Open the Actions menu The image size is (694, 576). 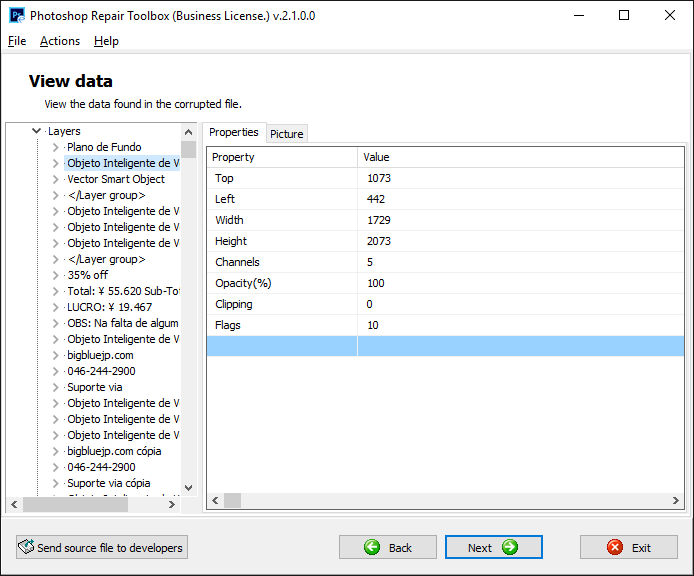tap(60, 41)
